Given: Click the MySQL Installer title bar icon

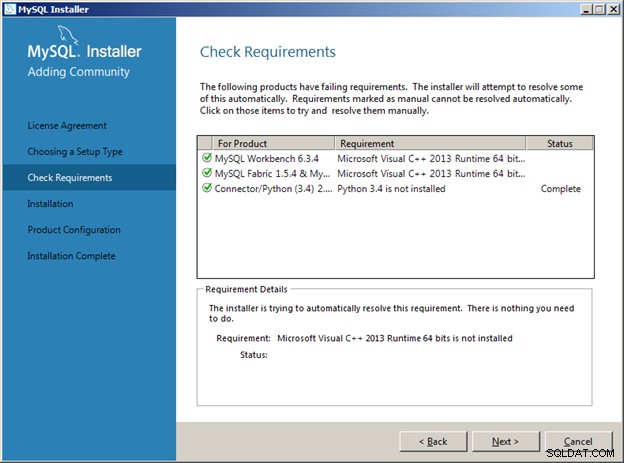Looking at the screenshot, I should 10,9.
